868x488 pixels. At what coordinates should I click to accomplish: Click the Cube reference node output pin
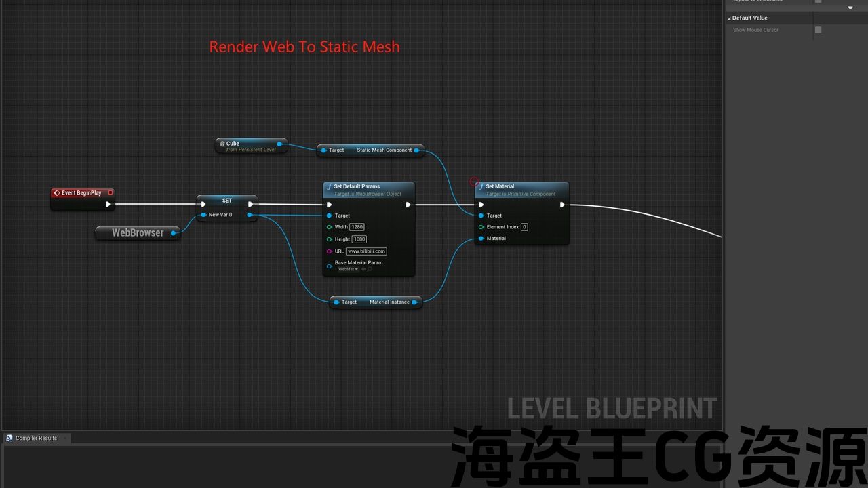coord(279,144)
